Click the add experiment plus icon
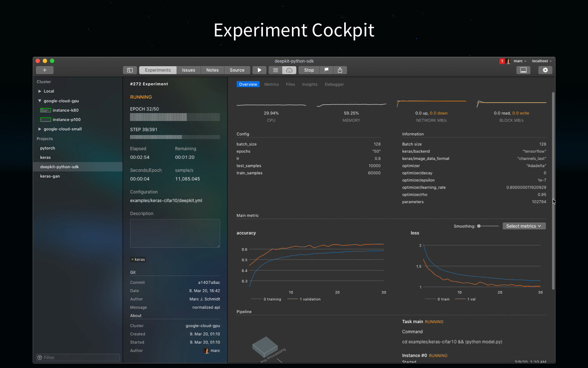The image size is (588, 368). [x=45, y=70]
